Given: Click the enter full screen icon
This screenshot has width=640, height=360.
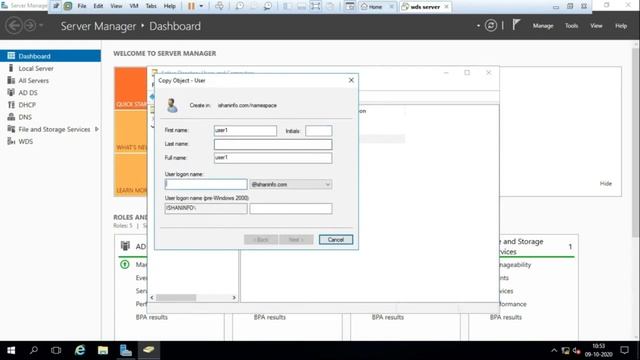Looking at the screenshot, I should pyautogui.click(x=316, y=6).
